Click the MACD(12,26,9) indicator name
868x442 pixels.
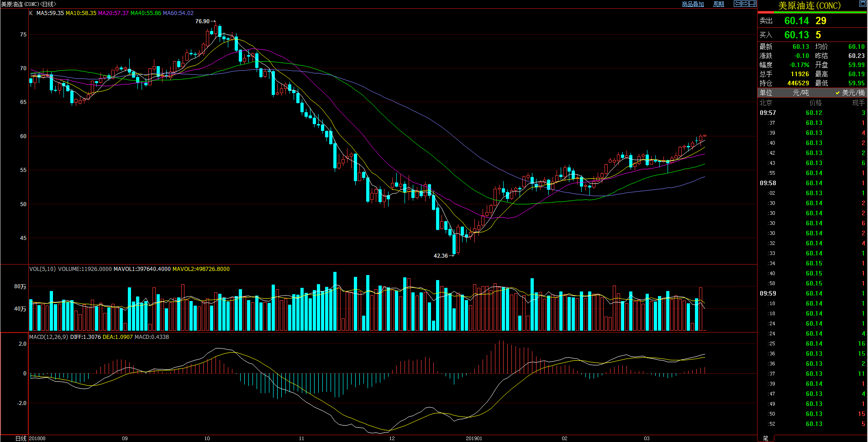(x=49, y=337)
